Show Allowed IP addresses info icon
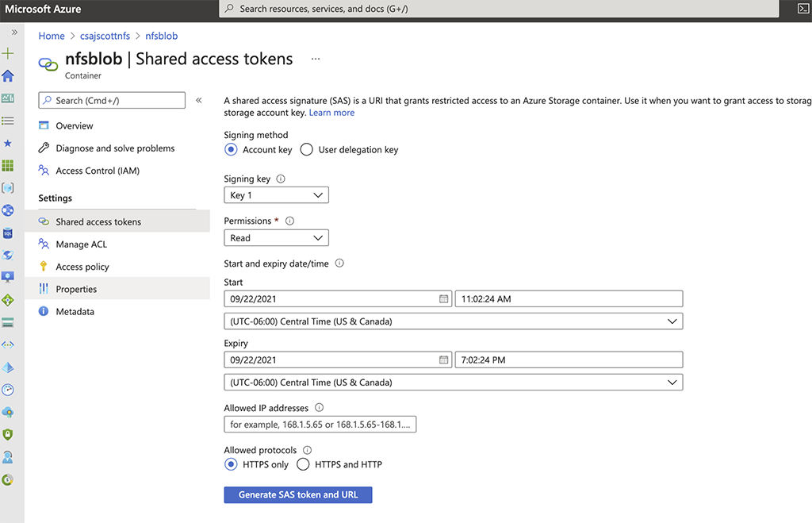This screenshot has height=523, width=812. click(x=320, y=407)
